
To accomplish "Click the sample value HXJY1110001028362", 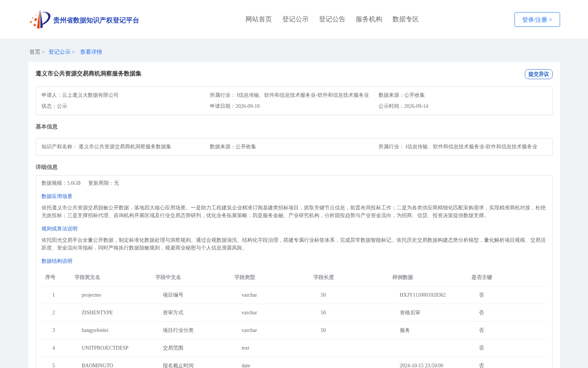I will pos(423,295).
